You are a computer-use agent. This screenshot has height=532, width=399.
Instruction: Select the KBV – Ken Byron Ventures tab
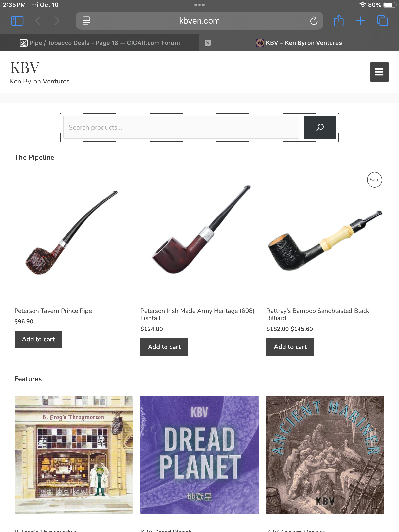[x=299, y=43]
